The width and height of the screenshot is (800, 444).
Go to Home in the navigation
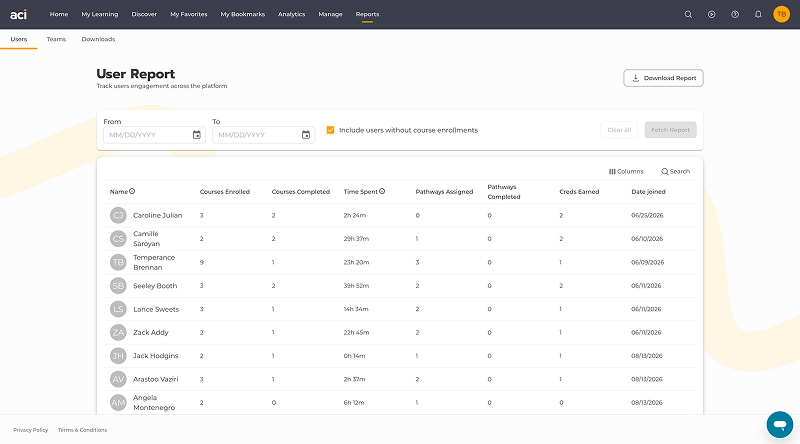59,14
